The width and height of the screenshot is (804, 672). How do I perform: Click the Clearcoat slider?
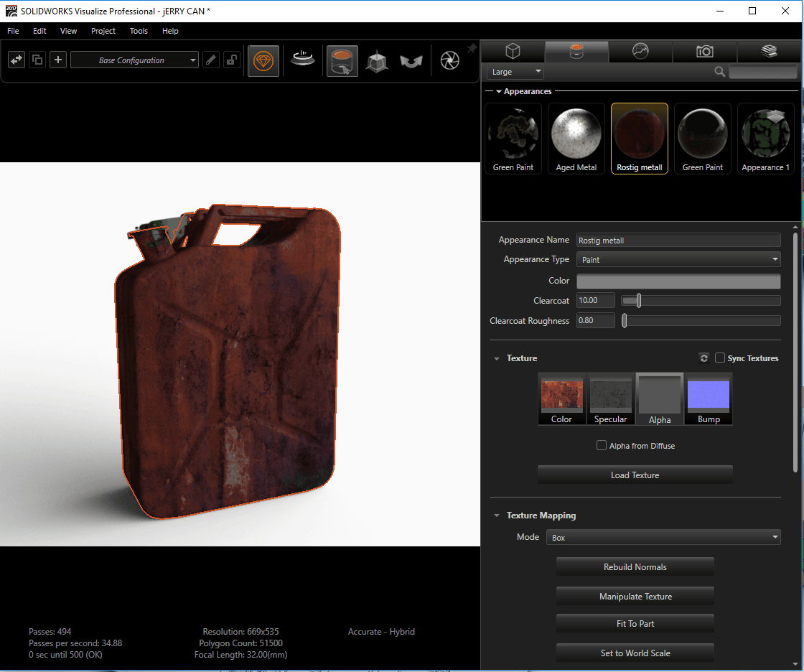[x=701, y=301]
